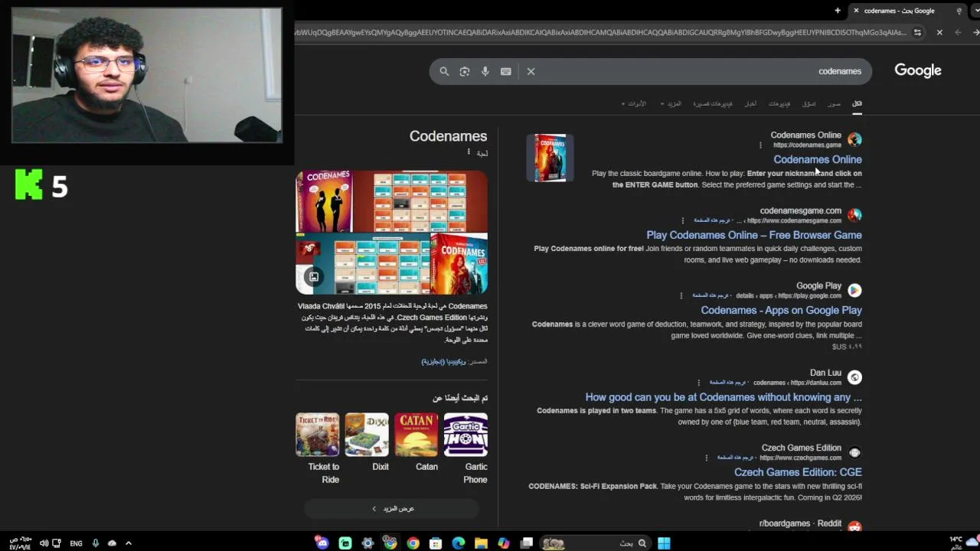Open Discord from the taskbar
Screen dimensions: 980x551
pyautogui.click(x=322, y=543)
